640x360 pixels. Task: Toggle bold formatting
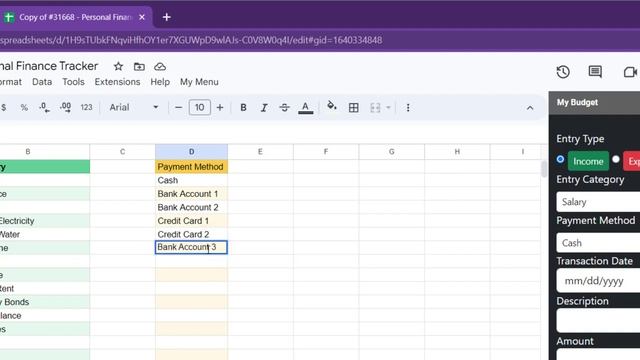[243, 108]
